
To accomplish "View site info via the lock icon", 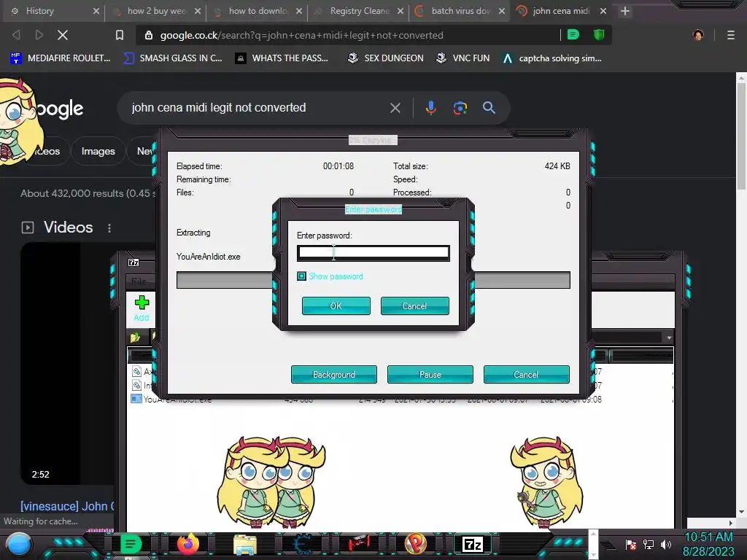I will point(149,35).
